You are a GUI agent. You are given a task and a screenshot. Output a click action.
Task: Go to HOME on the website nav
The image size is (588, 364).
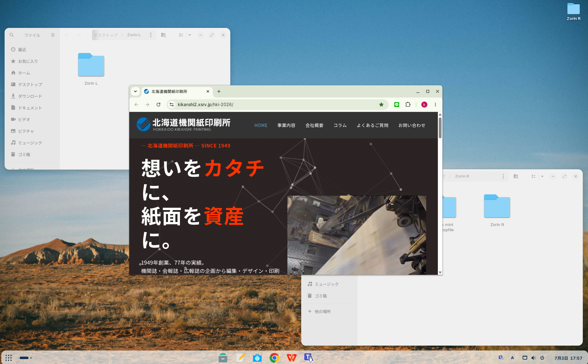261,125
